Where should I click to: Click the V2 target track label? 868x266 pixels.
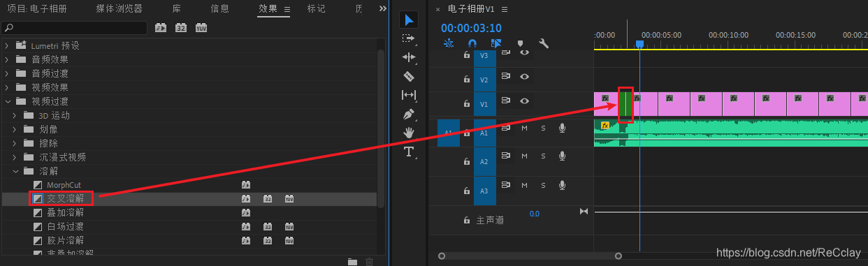pyautogui.click(x=484, y=80)
